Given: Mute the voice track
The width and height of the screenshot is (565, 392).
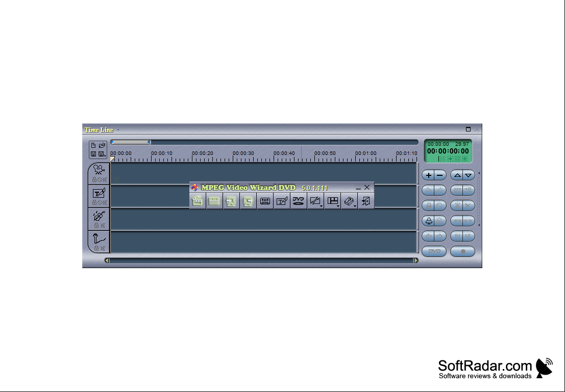Looking at the screenshot, I should [103, 248].
